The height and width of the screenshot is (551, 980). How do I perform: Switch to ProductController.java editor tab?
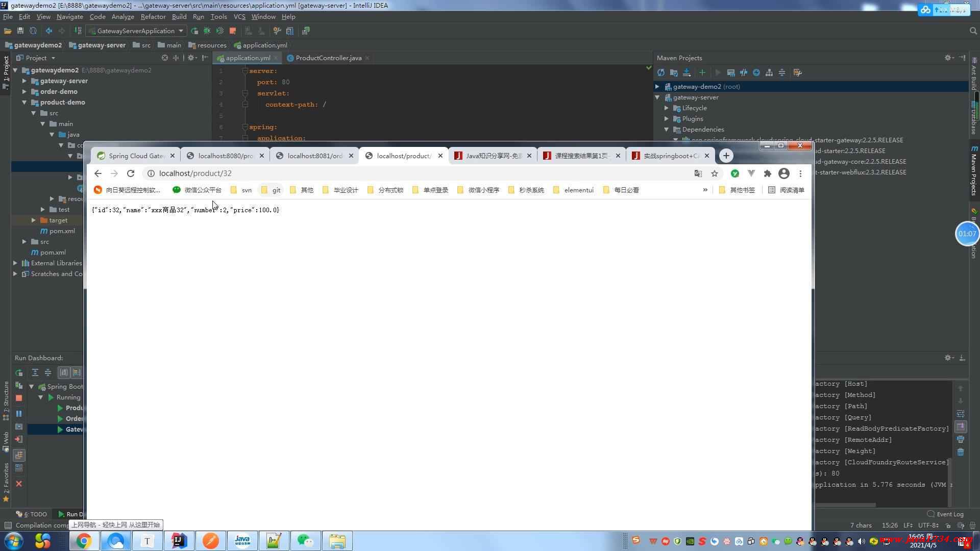[x=328, y=58]
